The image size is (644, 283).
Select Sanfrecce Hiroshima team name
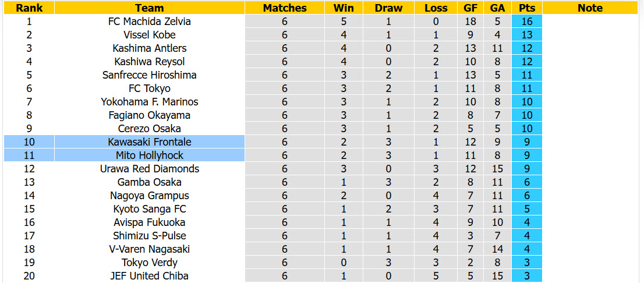coord(150,75)
